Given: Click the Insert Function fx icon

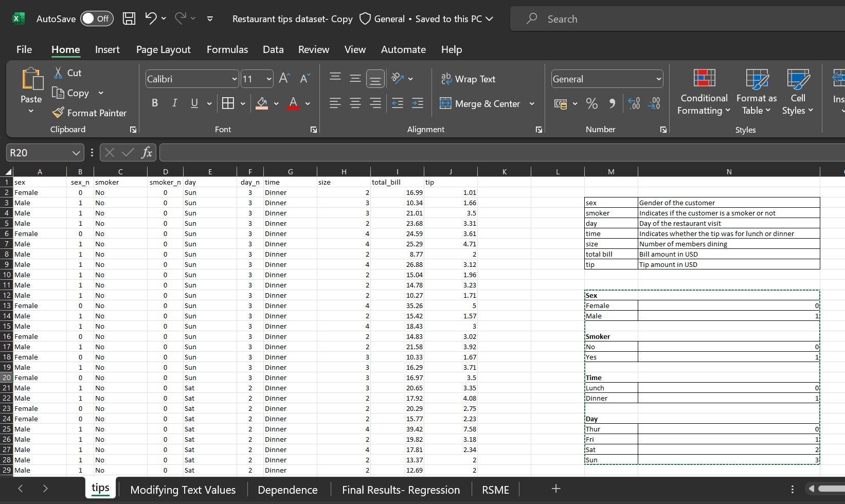Looking at the screenshot, I should [147, 153].
